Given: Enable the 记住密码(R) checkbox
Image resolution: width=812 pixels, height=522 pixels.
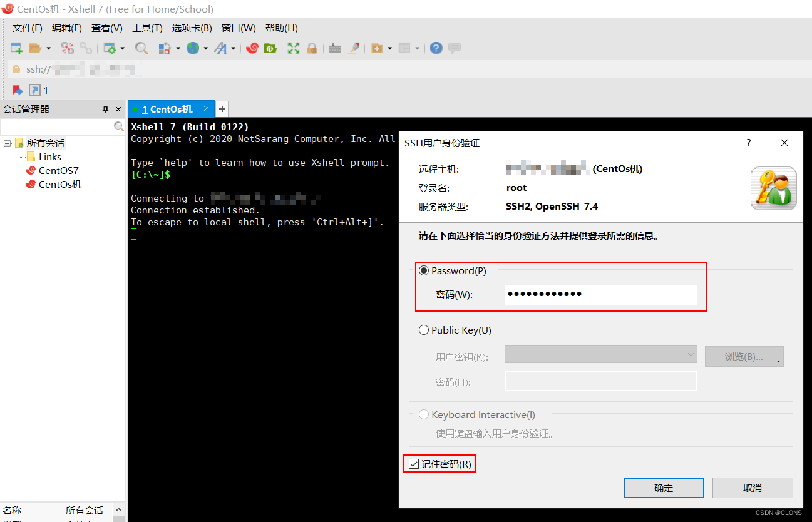Looking at the screenshot, I should coord(414,463).
